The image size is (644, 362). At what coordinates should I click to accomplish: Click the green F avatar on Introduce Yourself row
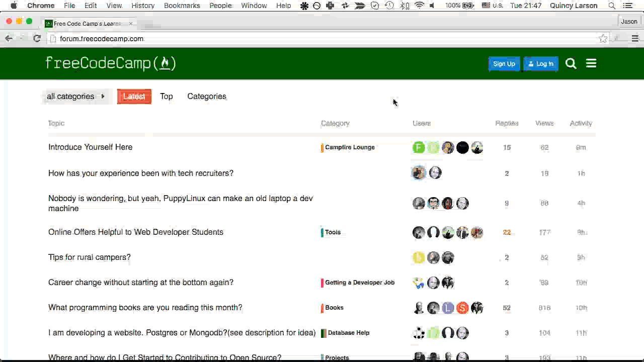419,147
